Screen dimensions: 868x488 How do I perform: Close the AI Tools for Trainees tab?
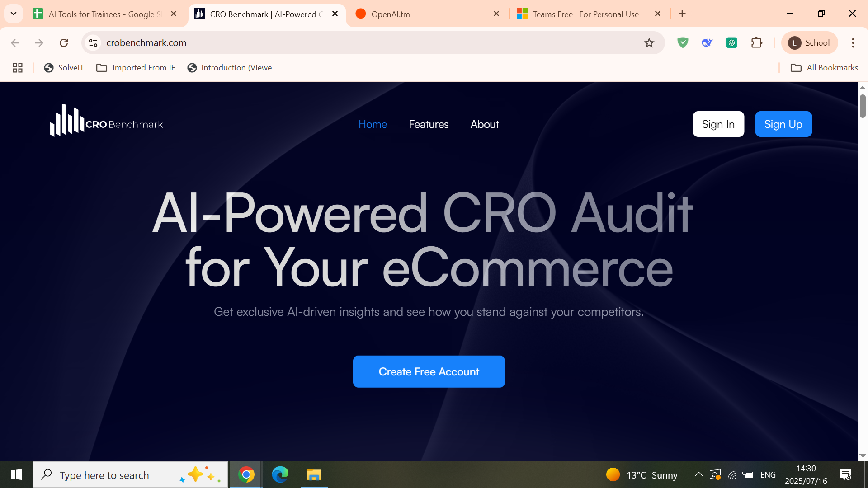tap(174, 14)
